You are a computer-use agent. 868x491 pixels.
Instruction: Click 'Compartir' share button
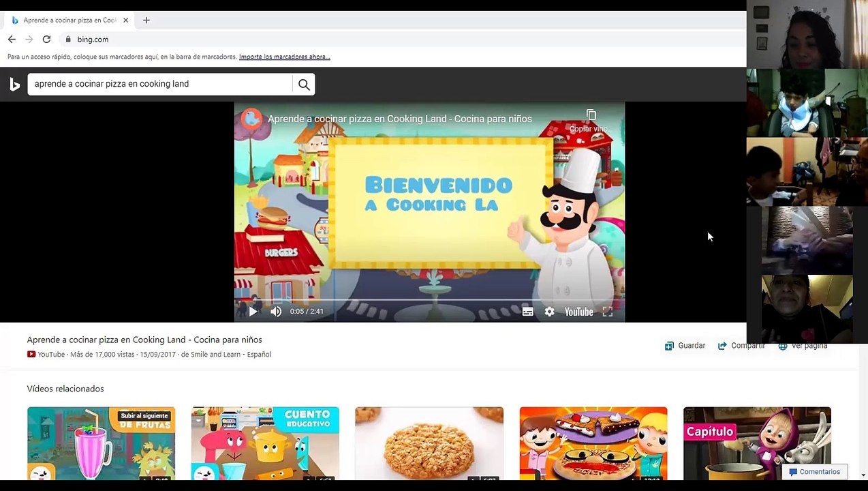[x=741, y=346]
